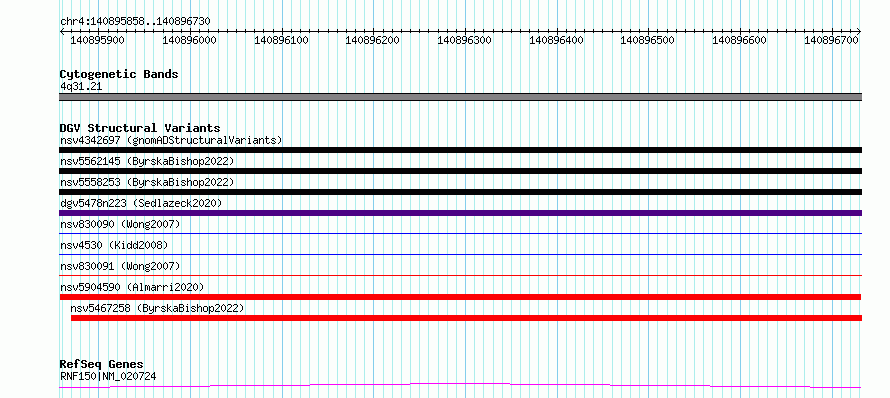Click ruler position 140896100
The height and width of the screenshot is (398, 890).
[x=282, y=40]
